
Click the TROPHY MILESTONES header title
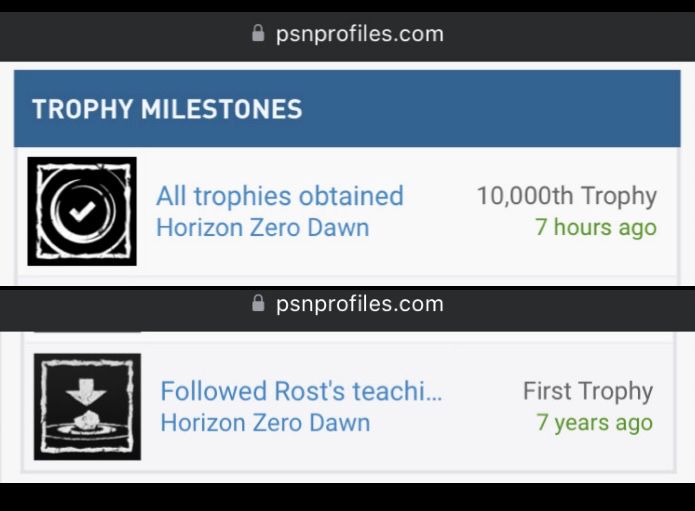[x=167, y=109]
